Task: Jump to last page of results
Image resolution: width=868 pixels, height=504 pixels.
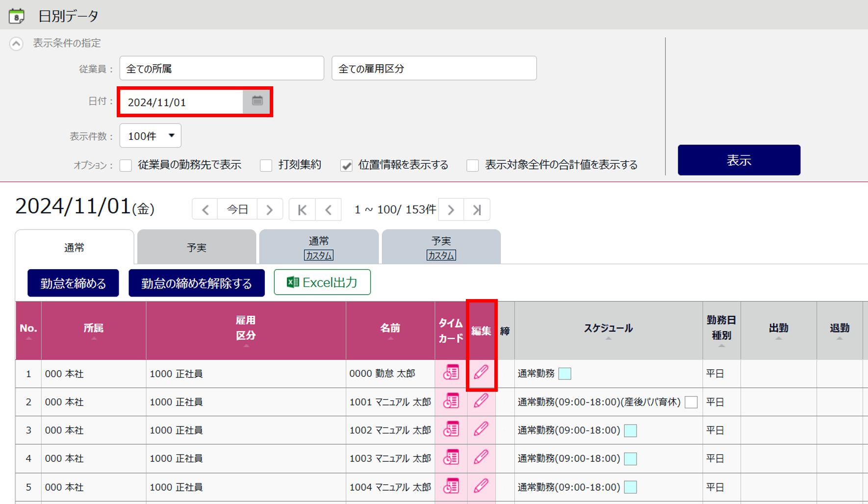Action: (477, 210)
